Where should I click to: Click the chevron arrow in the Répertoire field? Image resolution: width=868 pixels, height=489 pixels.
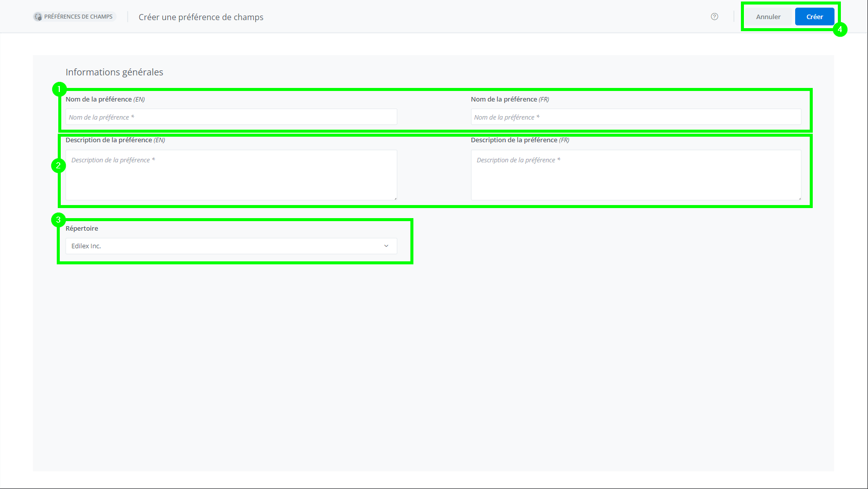point(386,246)
